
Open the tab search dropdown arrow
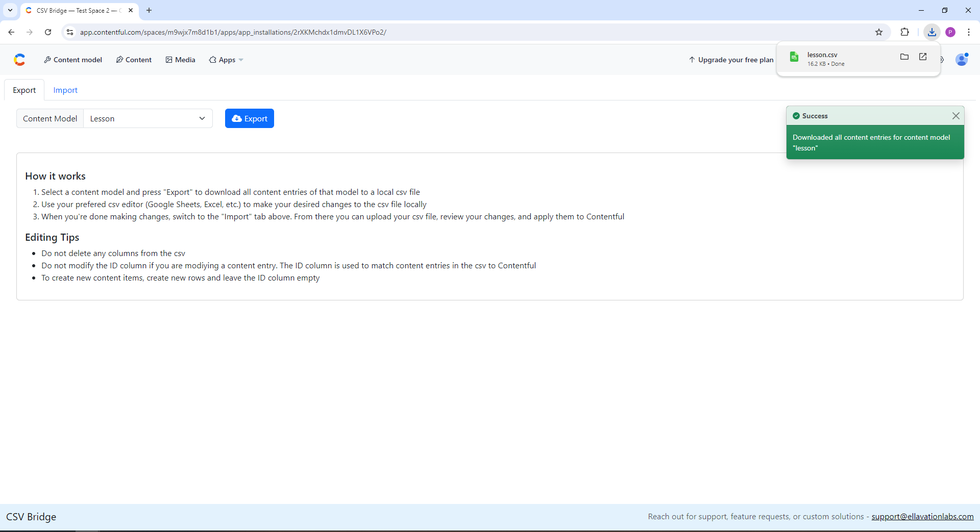coord(10,10)
